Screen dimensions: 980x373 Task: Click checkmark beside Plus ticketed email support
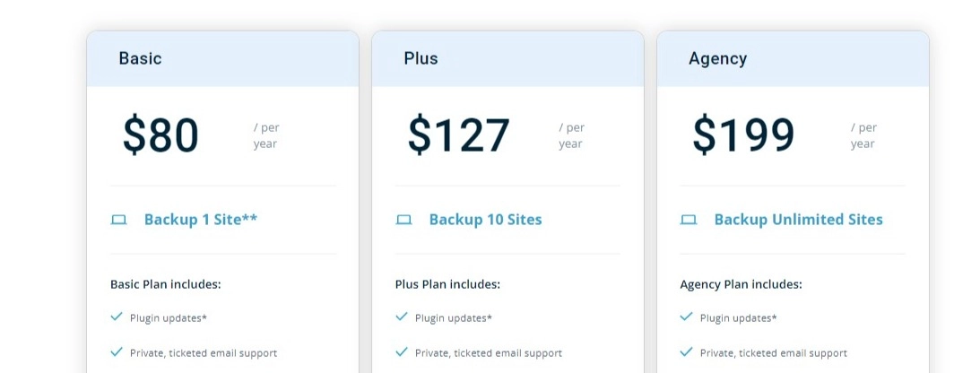click(402, 351)
